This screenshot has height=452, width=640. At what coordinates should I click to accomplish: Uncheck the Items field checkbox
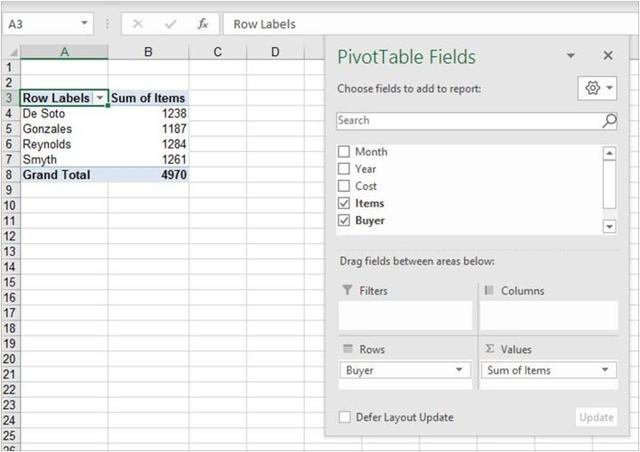(344, 203)
